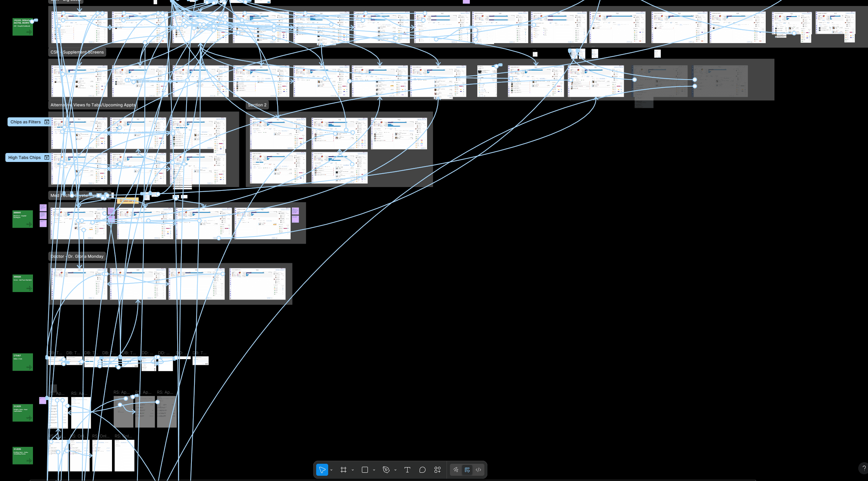Select the Pen tool
The width and height of the screenshot is (868, 481).
click(386, 470)
